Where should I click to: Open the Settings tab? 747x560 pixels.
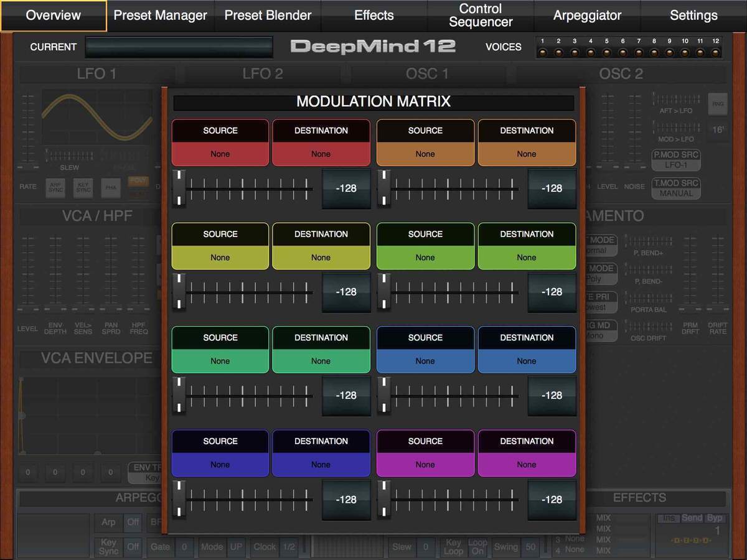[693, 16]
